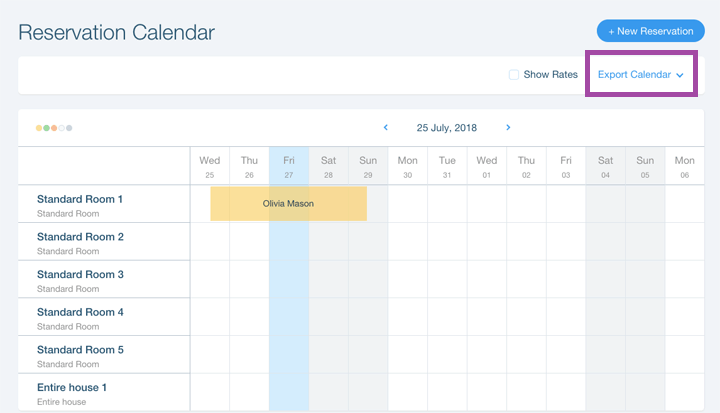Click the grey-blue status legend dot
The height and width of the screenshot is (413, 720).
69,128
